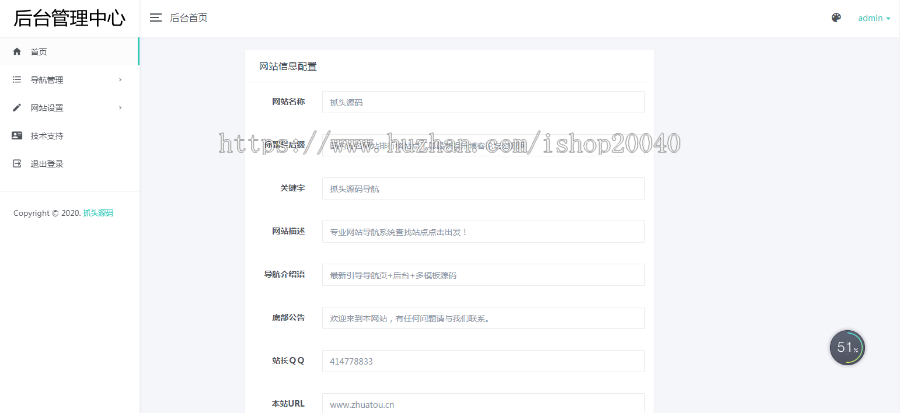Click the 51% circular progress widget
Viewport: 900px width, 413px height.
coord(847,348)
